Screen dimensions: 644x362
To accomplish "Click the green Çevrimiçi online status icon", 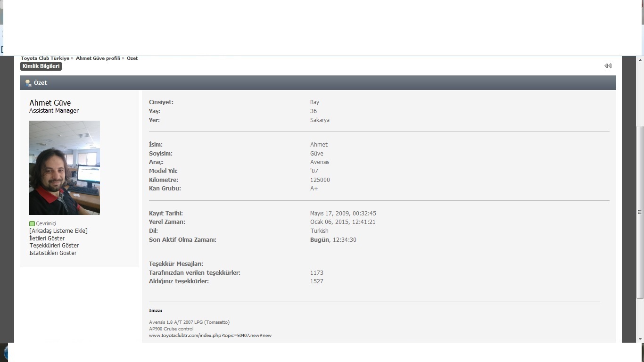I will coord(32,224).
